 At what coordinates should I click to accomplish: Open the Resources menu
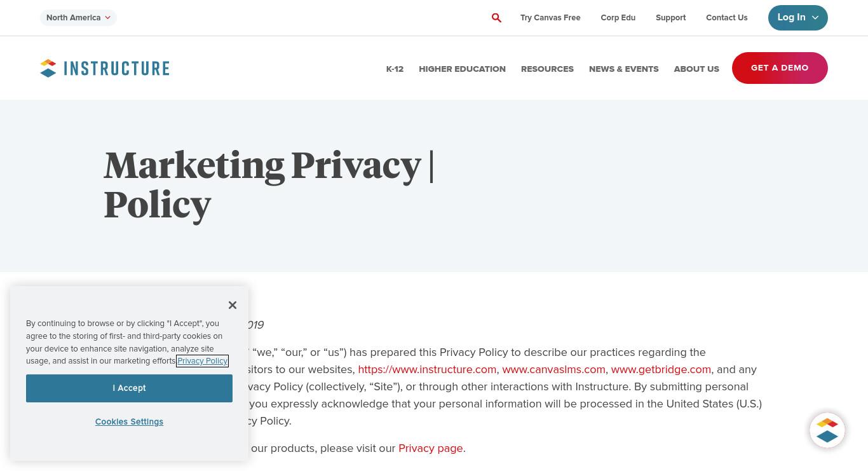coord(547,69)
